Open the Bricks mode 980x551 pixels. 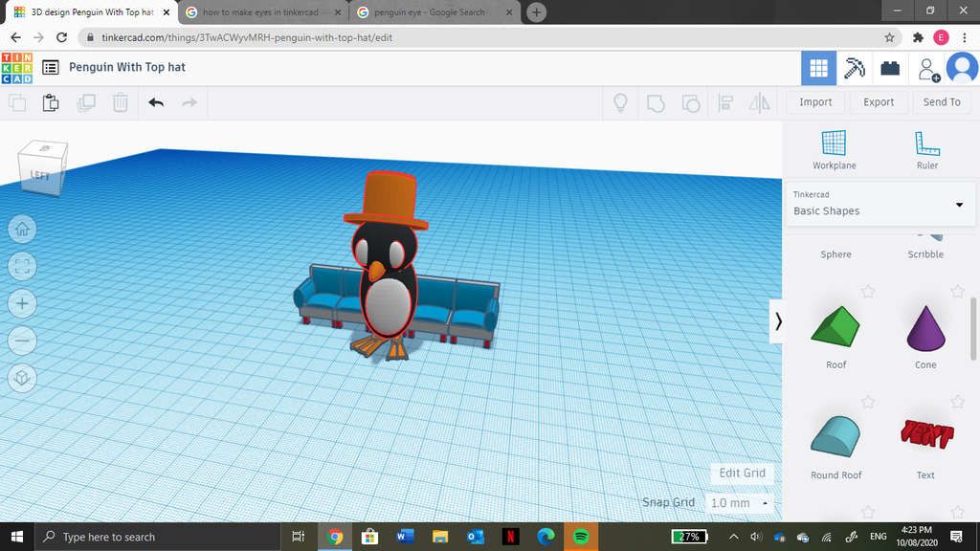pos(890,68)
